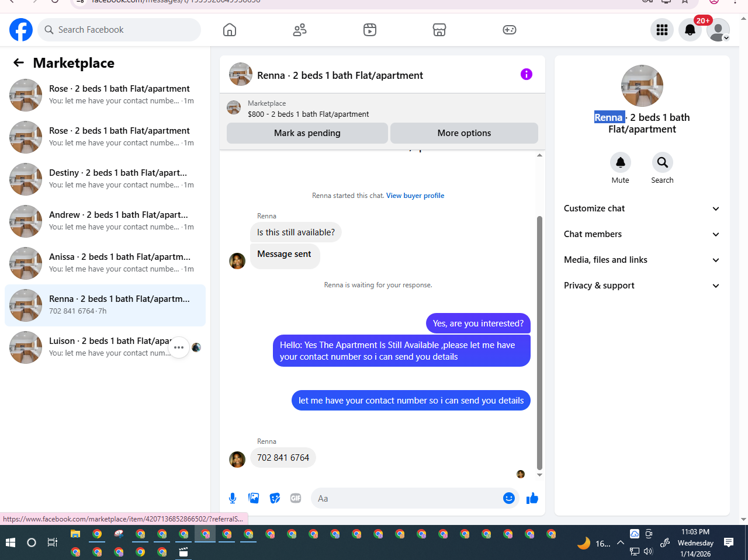Expand Media, files and links section

click(642, 260)
